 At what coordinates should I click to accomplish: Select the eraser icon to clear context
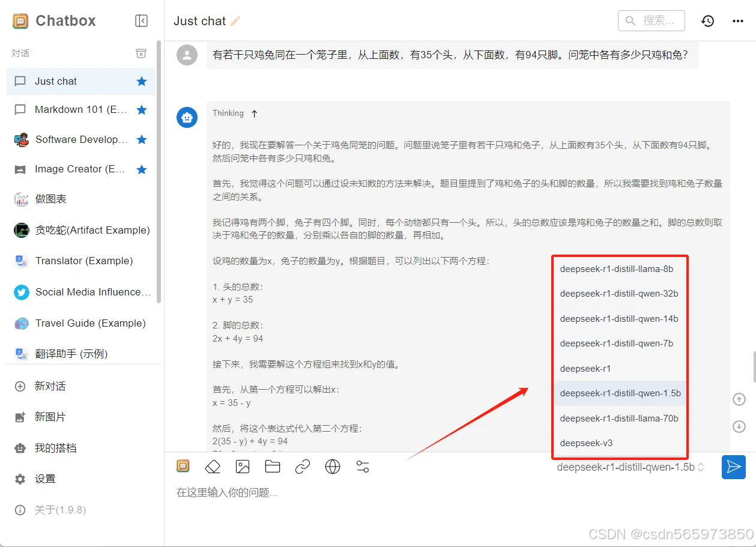click(212, 466)
